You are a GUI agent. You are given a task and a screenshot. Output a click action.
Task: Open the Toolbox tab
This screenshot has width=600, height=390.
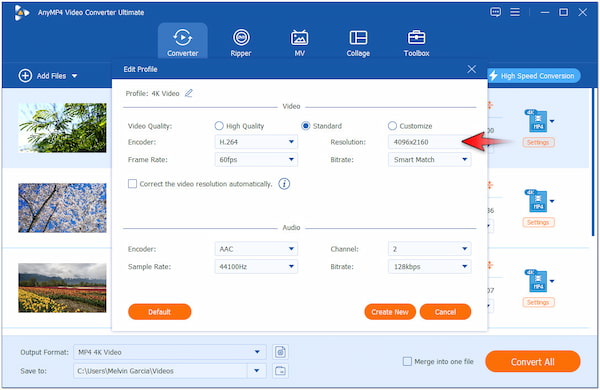point(416,42)
